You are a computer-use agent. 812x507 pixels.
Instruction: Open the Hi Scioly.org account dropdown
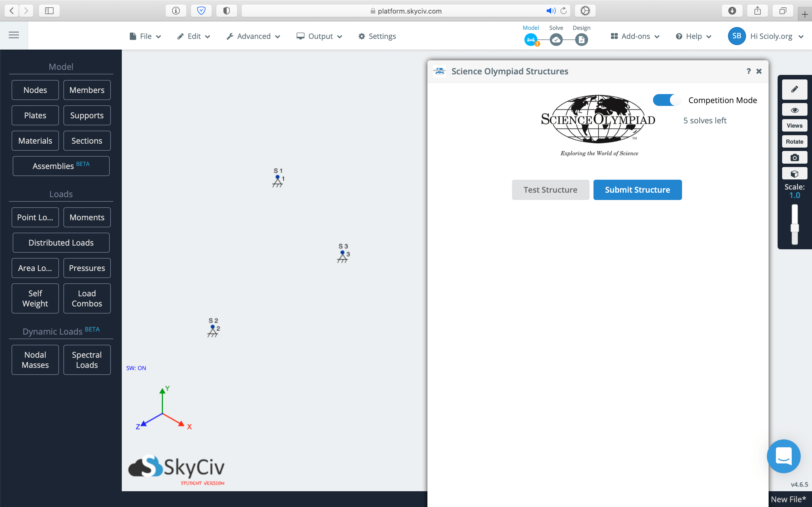pyautogui.click(x=772, y=36)
